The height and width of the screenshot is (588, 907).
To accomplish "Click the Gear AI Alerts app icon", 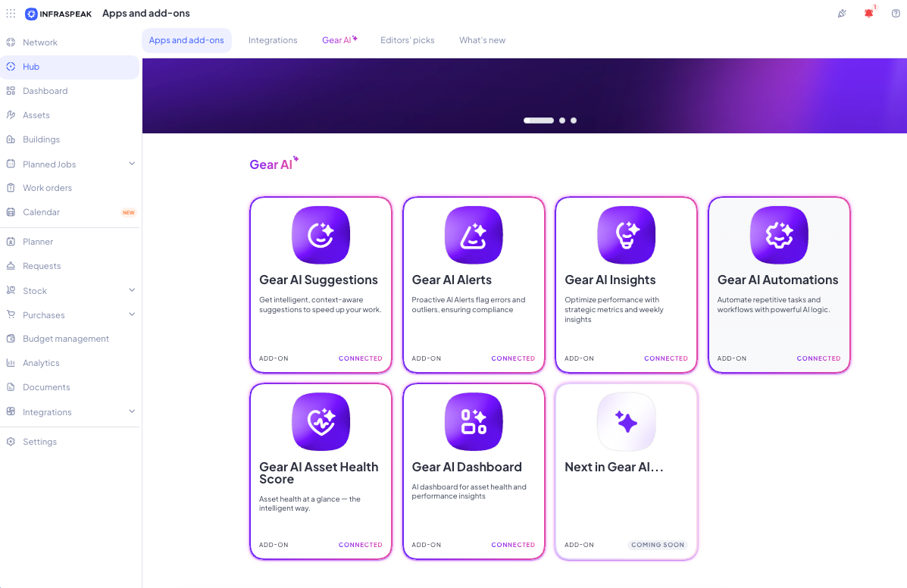I will point(473,236).
